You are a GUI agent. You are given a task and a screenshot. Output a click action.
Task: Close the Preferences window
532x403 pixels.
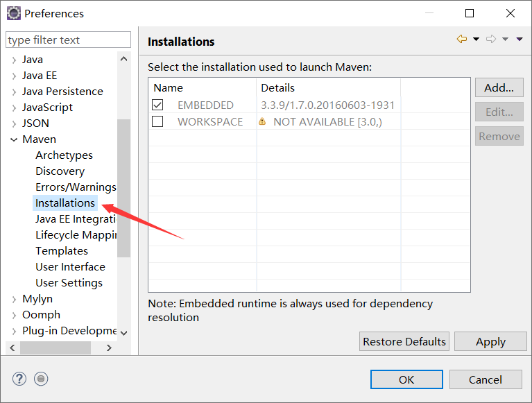click(510, 13)
